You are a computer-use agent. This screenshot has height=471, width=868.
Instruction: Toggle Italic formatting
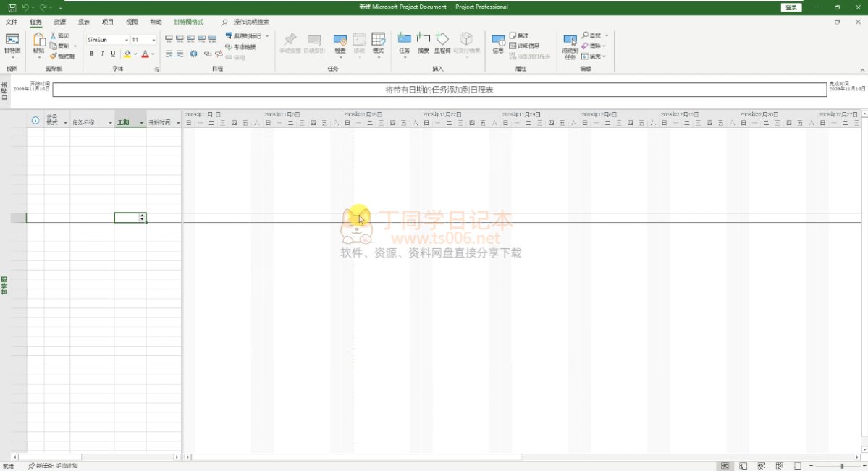coord(102,54)
